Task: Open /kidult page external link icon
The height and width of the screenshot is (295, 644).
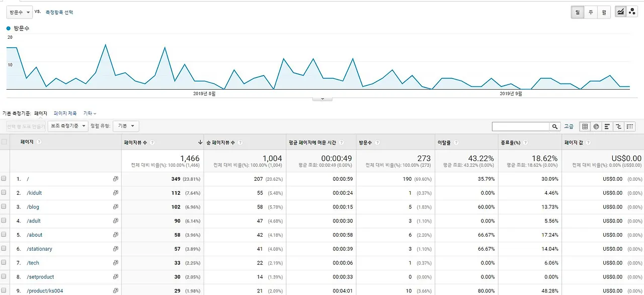Action: click(x=115, y=193)
